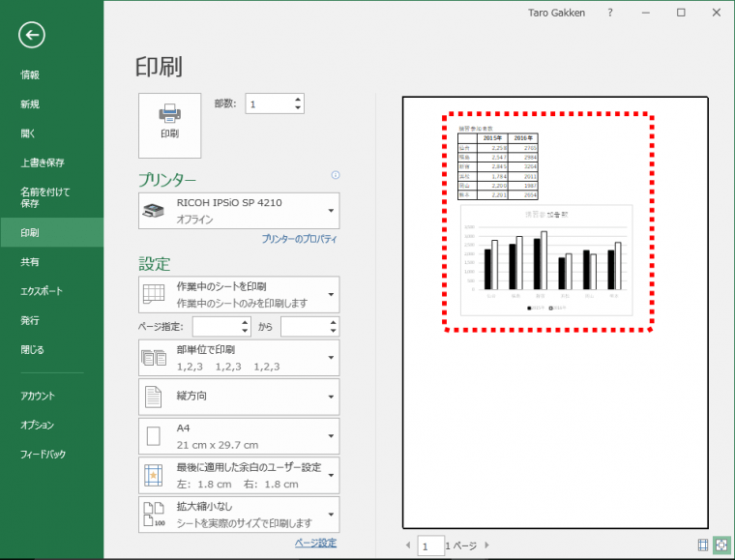Open 共有 in the sidebar

(30, 262)
